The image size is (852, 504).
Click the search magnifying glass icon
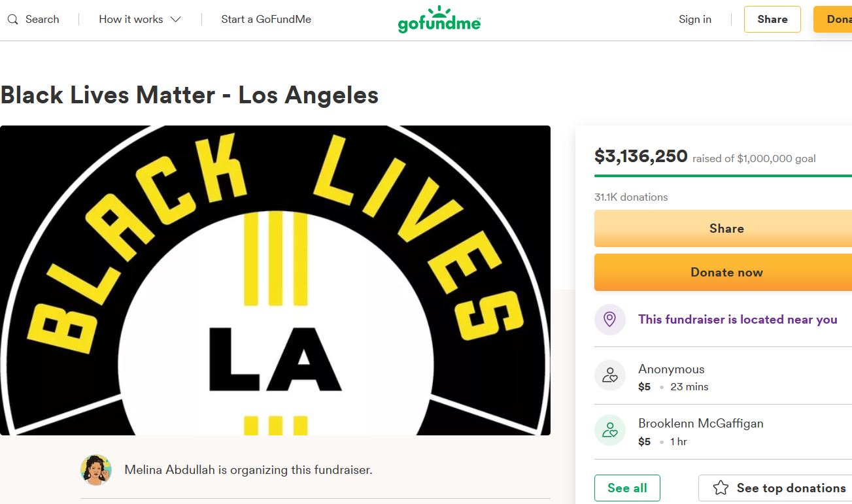(x=13, y=20)
